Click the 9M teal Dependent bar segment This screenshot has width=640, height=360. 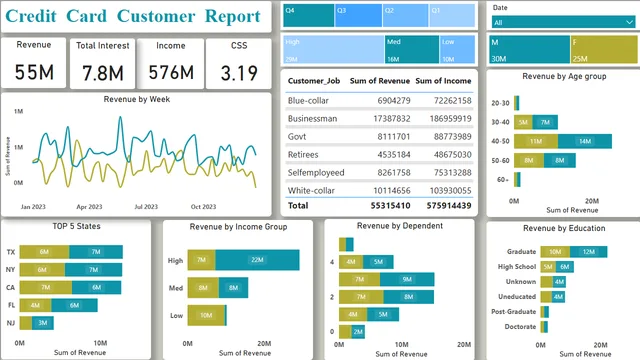407,279
